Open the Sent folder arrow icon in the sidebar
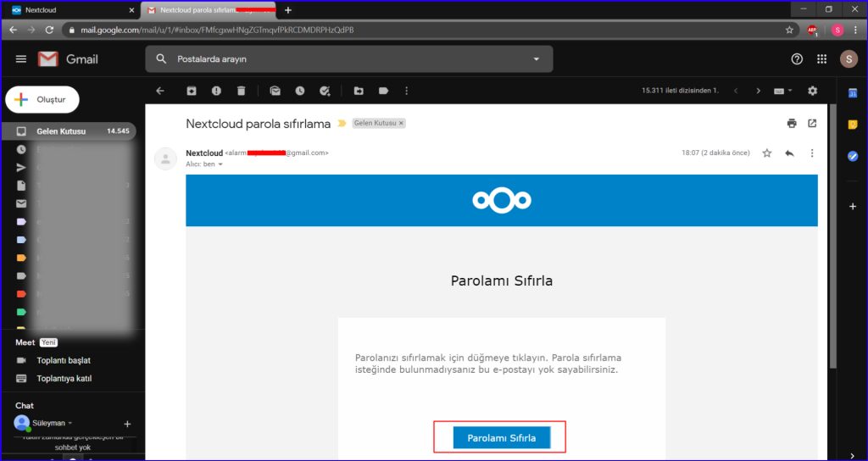 click(21, 168)
